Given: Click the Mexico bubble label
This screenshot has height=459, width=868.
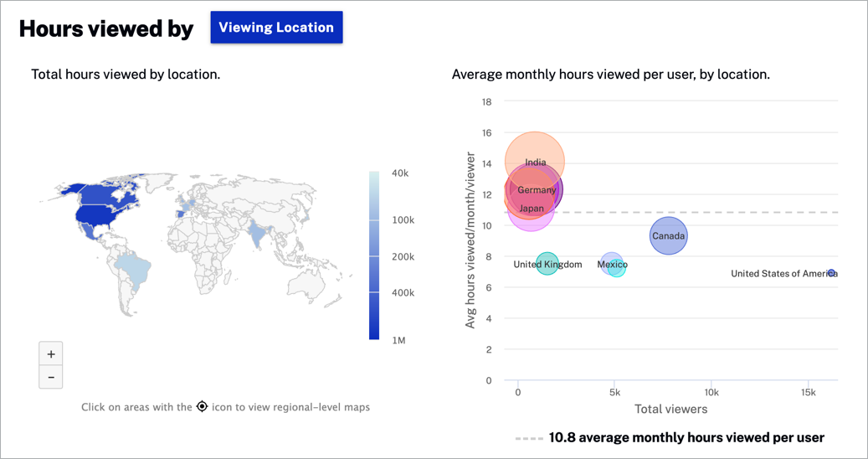Looking at the screenshot, I should [611, 264].
